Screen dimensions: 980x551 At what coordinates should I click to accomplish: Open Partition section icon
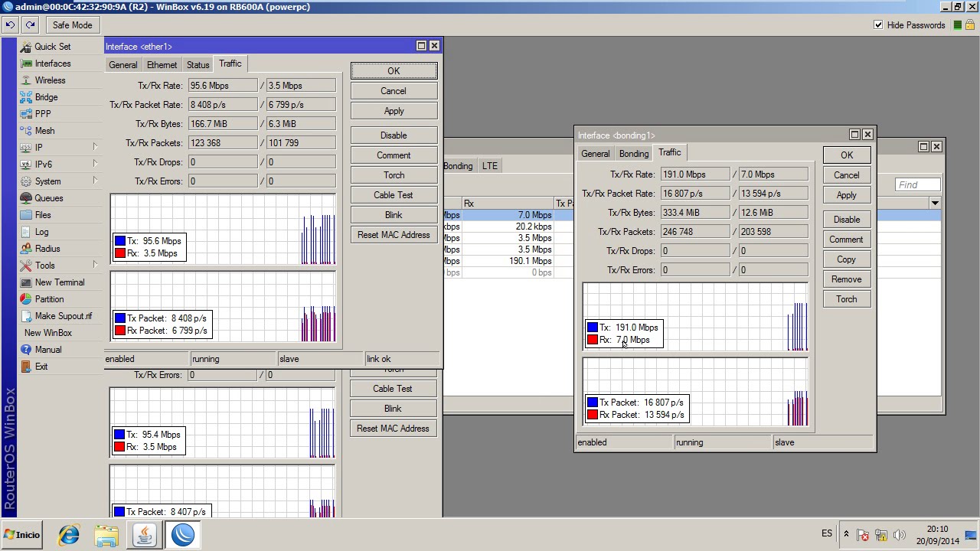click(x=26, y=299)
